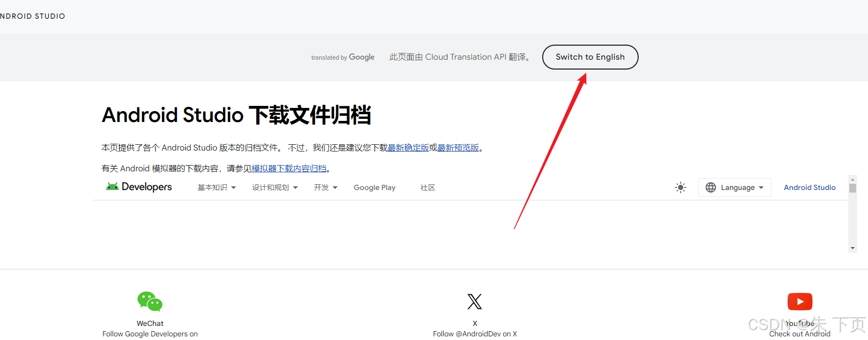Viewport: 868px width, 340px height.
Task: Click the Switch to English button
Action: click(x=590, y=57)
